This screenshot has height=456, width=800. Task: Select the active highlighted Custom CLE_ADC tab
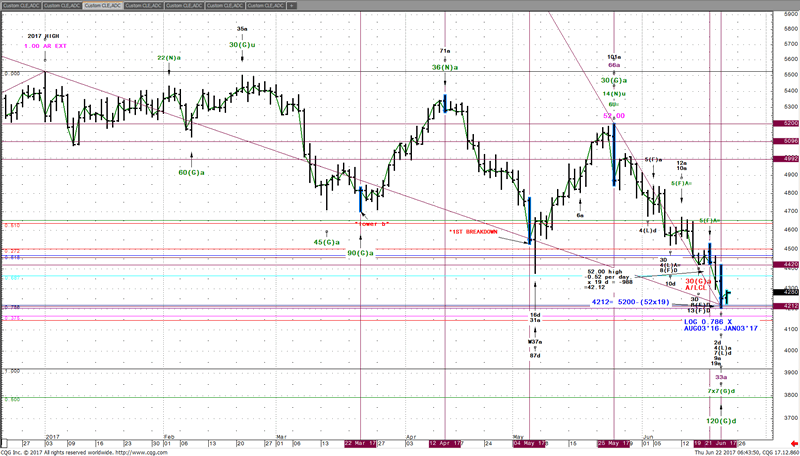coord(102,5)
